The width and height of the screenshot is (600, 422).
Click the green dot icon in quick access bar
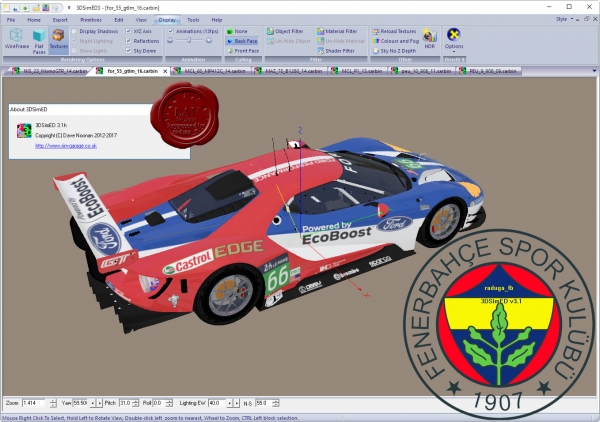(x=25, y=8)
